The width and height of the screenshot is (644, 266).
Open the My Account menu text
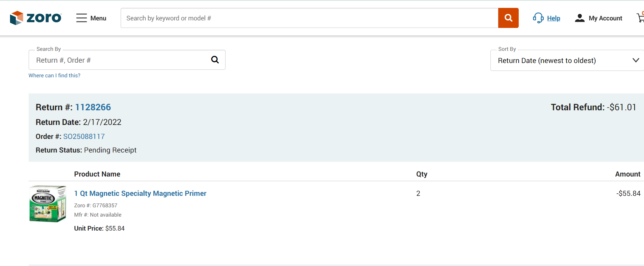pyautogui.click(x=605, y=18)
